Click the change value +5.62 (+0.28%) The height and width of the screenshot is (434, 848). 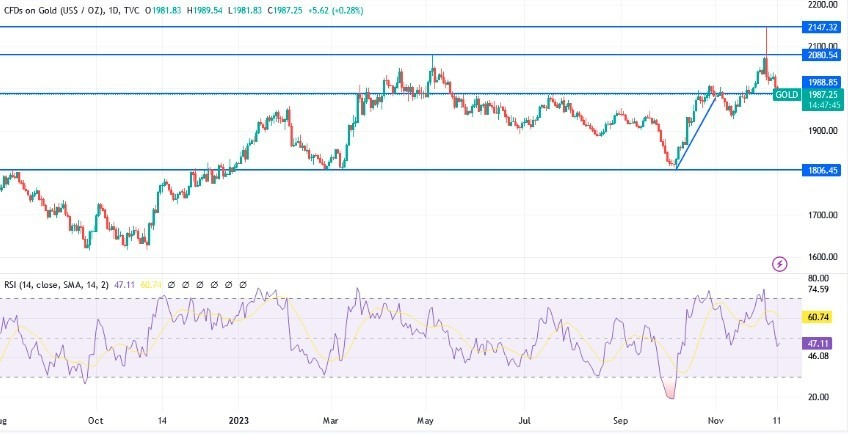point(334,10)
